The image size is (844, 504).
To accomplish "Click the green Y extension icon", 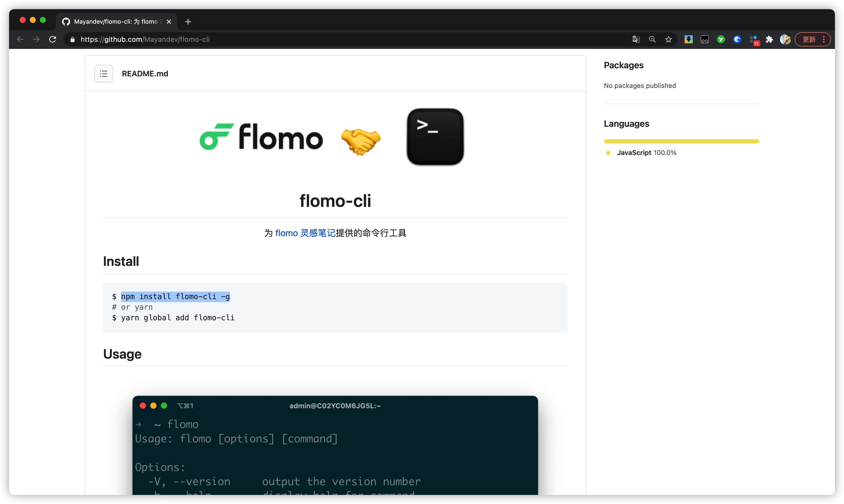I will (x=721, y=39).
